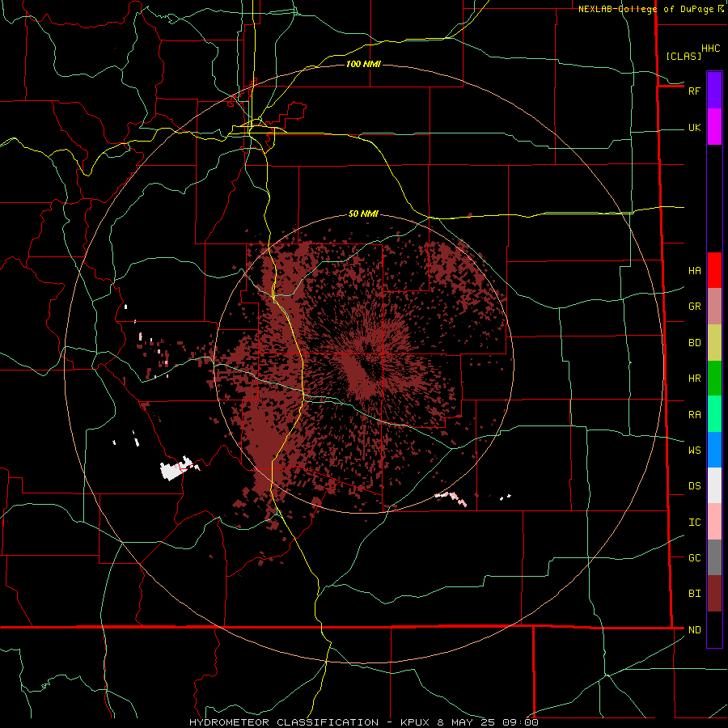The height and width of the screenshot is (728, 728).
Task: Click the 100 NMI range ring label
Action: tap(363, 64)
